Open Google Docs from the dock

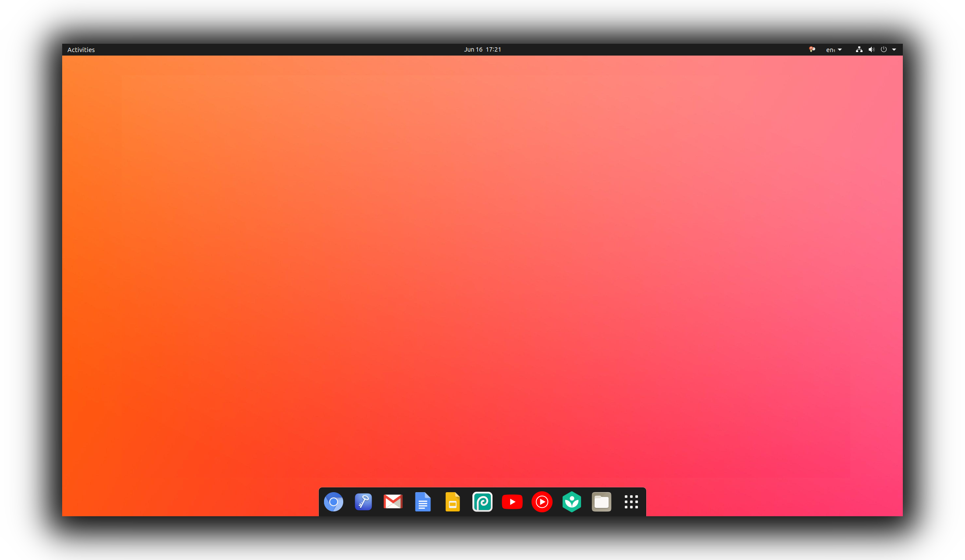[423, 502]
